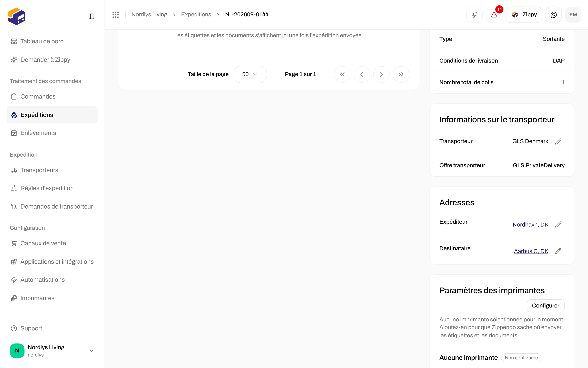Go to the first page
This screenshot has width=588, height=368.
pos(342,74)
